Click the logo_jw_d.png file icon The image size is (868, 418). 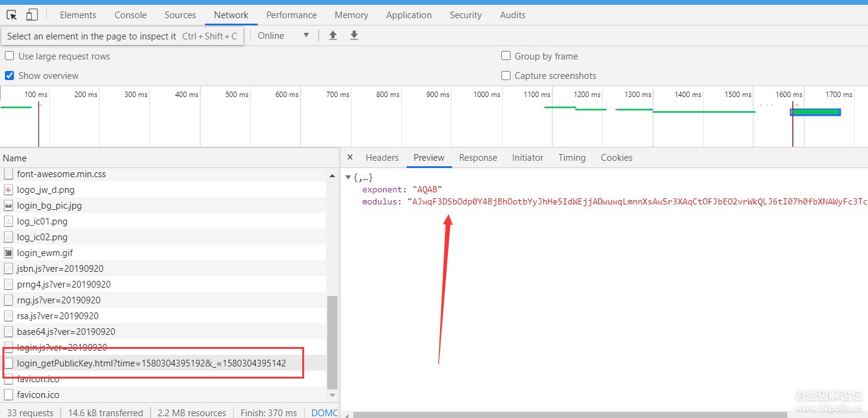click(x=8, y=189)
